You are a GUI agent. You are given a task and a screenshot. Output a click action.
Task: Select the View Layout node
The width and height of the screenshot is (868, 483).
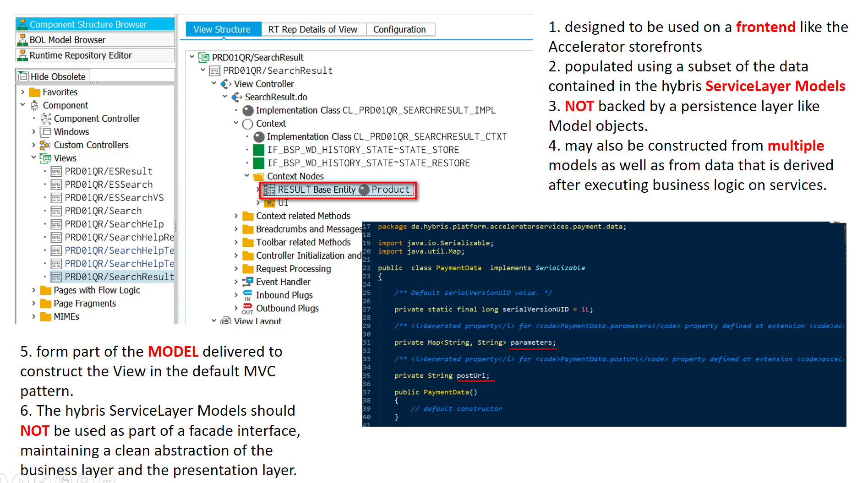click(x=257, y=321)
